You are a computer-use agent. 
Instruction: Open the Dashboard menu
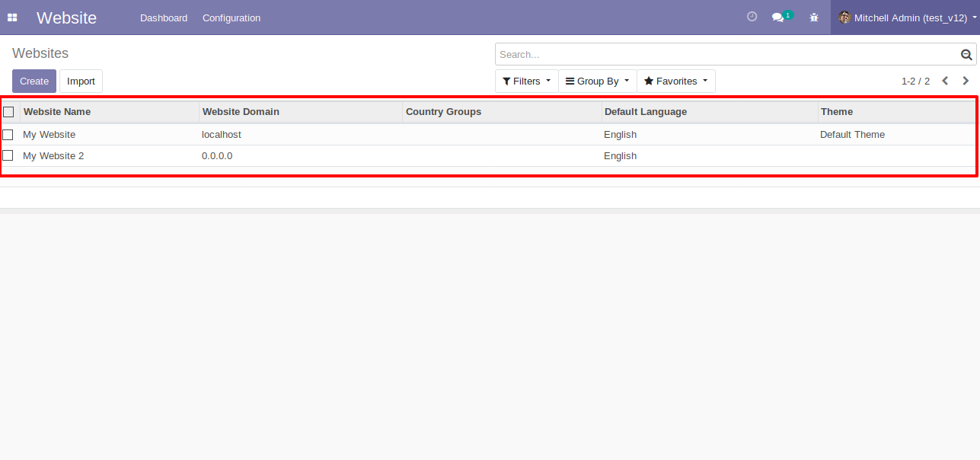[x=164, y=18]
